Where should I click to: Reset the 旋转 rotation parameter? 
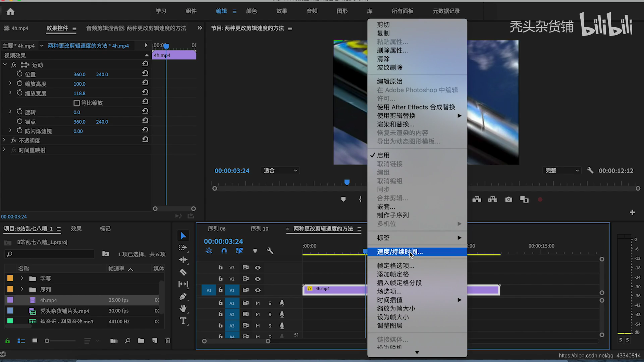click(145, 111)
